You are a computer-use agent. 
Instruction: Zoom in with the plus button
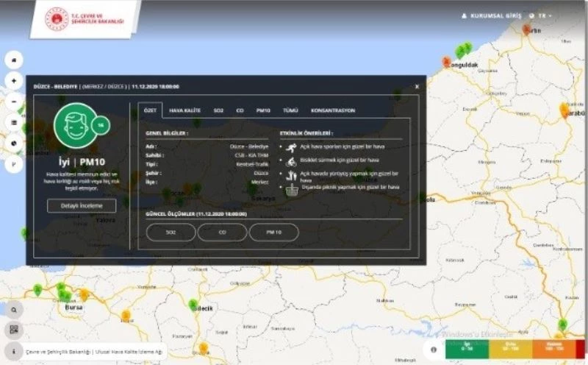(x=14, y=80)
